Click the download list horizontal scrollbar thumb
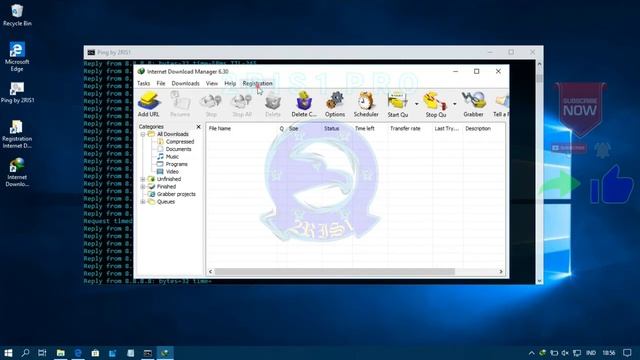640x360 pixels. click(x=335, y=272)
